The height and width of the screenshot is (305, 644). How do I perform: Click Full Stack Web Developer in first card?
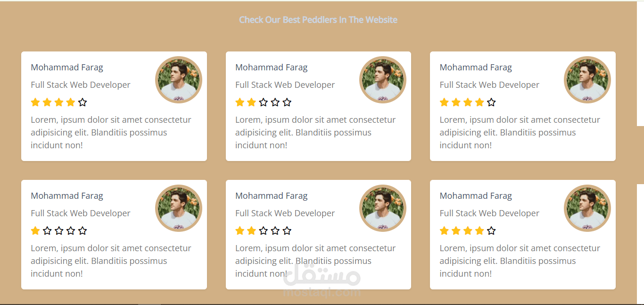coord(81,85)
